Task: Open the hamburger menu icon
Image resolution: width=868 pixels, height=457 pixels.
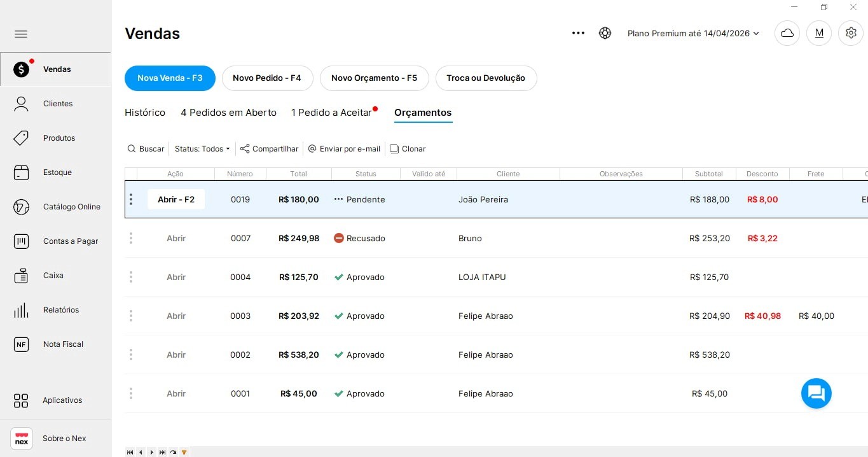Action: point(21,34)
